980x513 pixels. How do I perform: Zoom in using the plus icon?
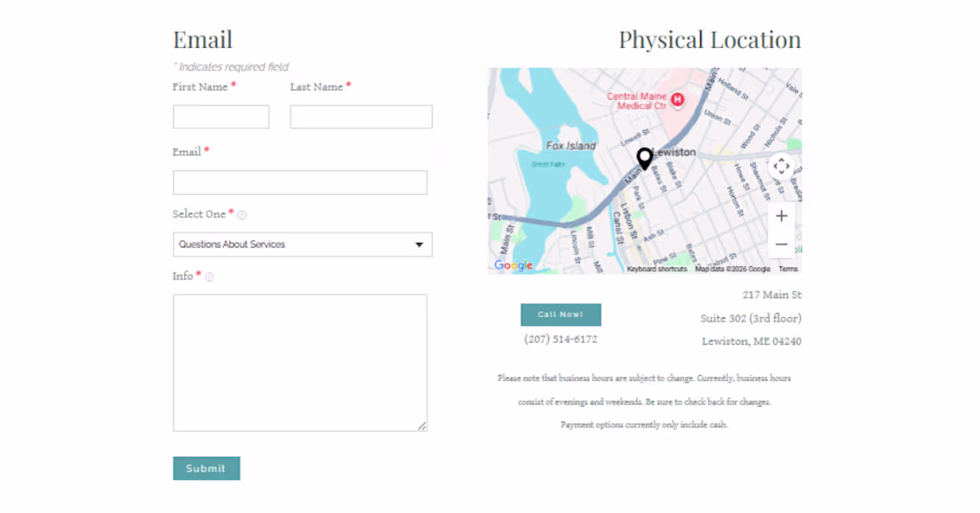[781, 216]
